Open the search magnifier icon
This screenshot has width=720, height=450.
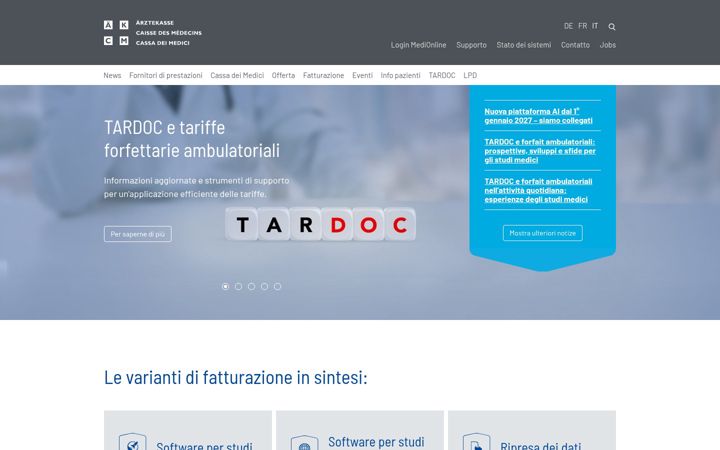612,27
